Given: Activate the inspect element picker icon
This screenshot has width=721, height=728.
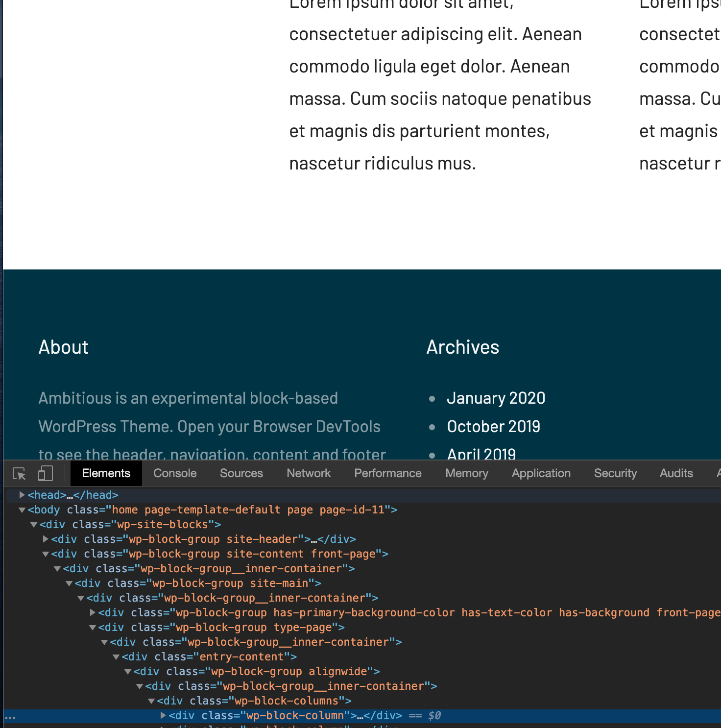Looking at the screenshot, I should (x=19, y=473).
